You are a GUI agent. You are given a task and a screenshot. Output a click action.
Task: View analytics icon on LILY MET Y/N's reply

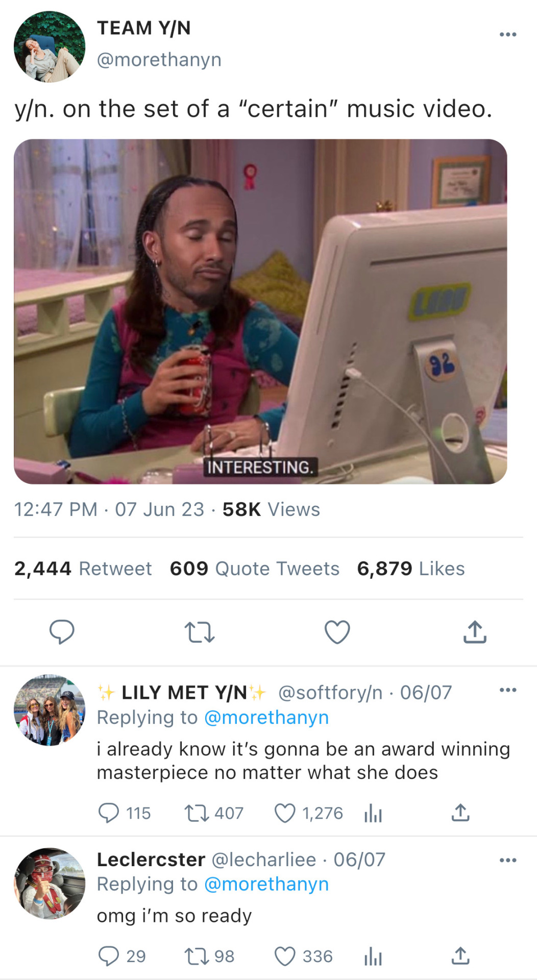[x=373, y=814]
